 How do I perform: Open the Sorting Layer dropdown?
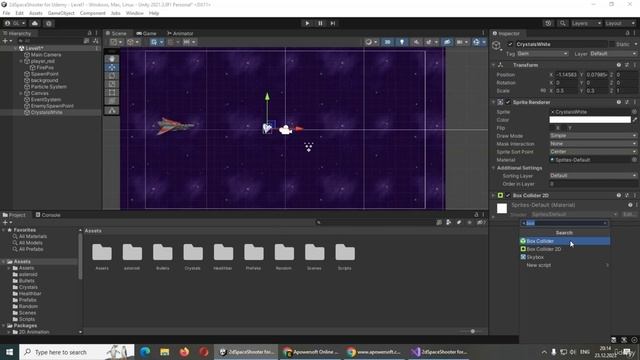click(x=593, y=176)
